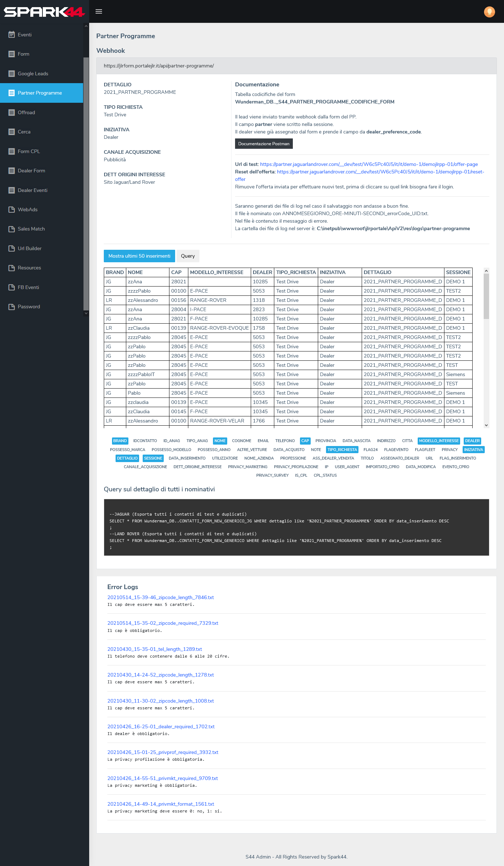Open the Resources menu item
The width and height of the screenshot is (504, 866).
pos(41,268)
